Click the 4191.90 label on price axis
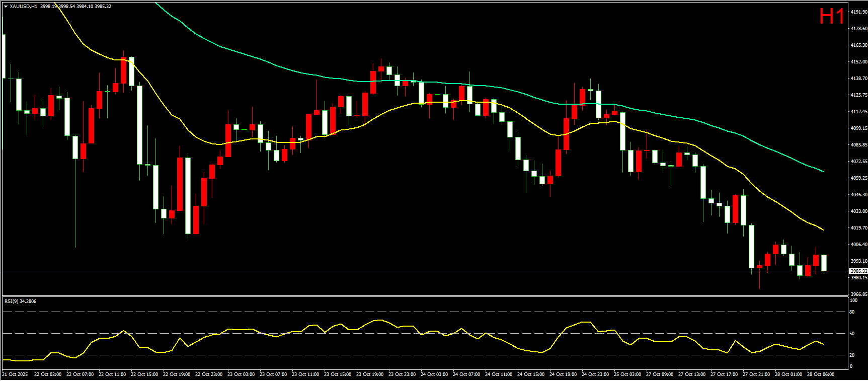This screenshot has width=868, height=381. tap(858, 12)
